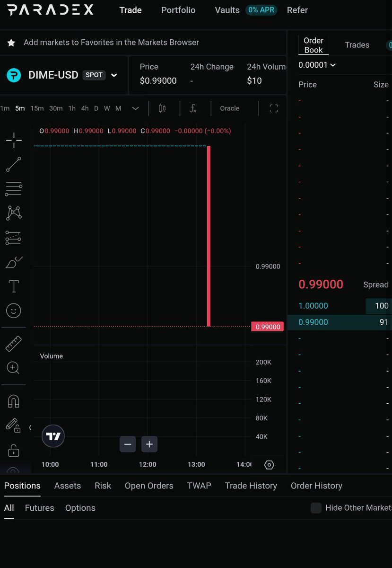Open the 0.00001 price grouping dropdown
The width and height of the screenshot is (392, 568).
(317, 65)
